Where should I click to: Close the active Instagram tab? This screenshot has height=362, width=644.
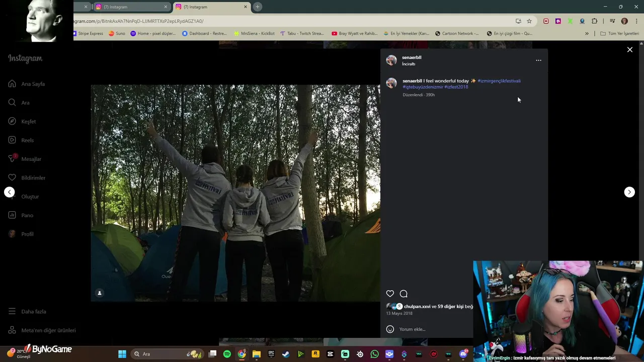tap(246, 7)
